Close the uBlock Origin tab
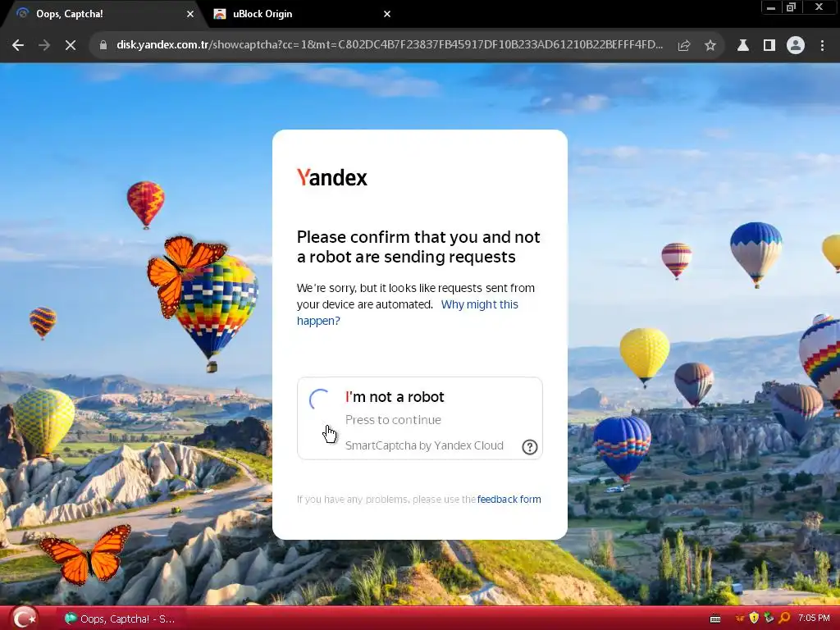Screen dimensions: 840x630 point(387,14)
